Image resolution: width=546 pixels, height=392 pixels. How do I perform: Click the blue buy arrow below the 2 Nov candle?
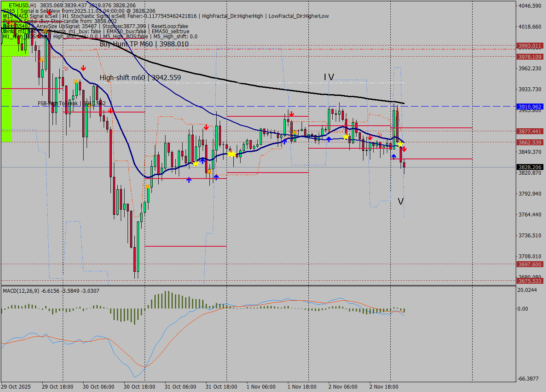click(x=394, y=156)
